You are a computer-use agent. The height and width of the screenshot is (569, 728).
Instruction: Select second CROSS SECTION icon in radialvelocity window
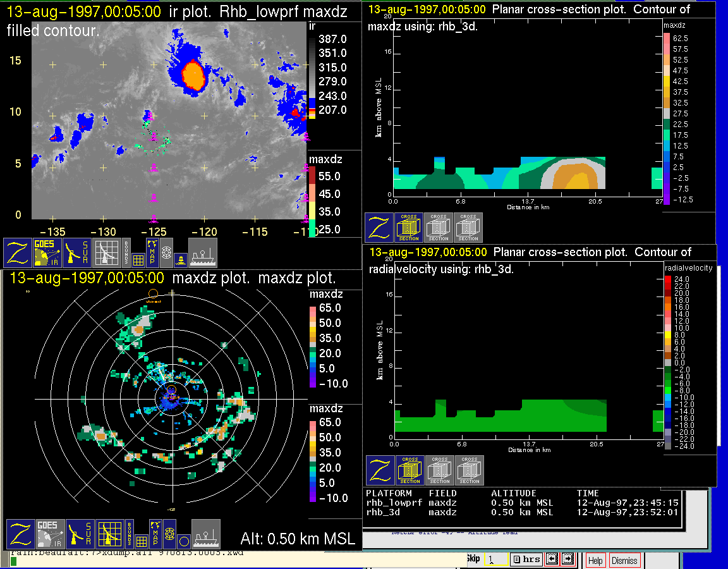click(440, 471)
